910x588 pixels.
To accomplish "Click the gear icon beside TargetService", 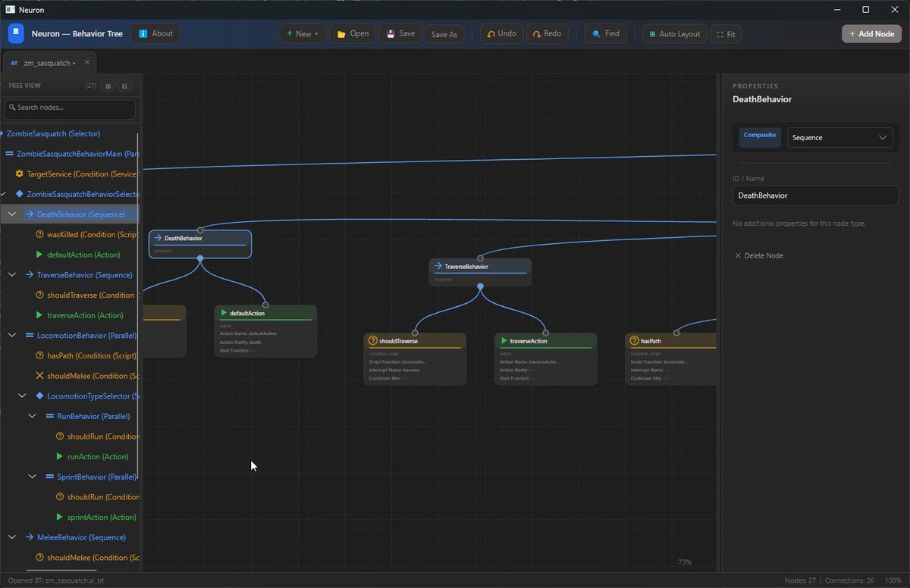I will pos(20,174).
